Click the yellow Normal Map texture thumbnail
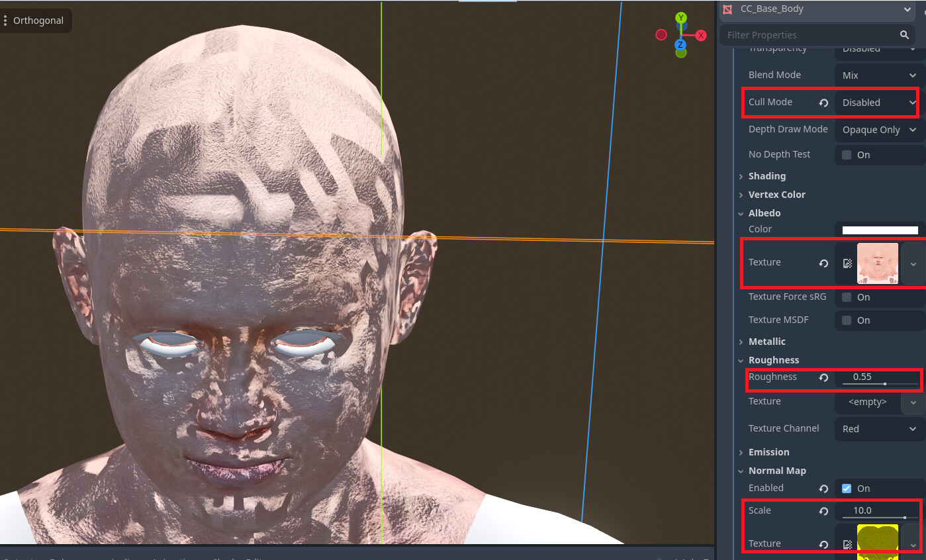926x560 pixels. (x=878, y=541)
